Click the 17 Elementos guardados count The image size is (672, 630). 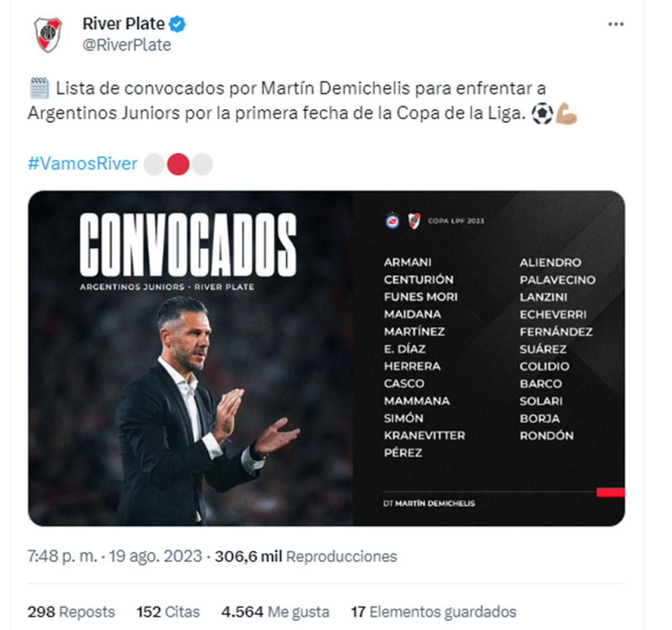coord(433,612)
